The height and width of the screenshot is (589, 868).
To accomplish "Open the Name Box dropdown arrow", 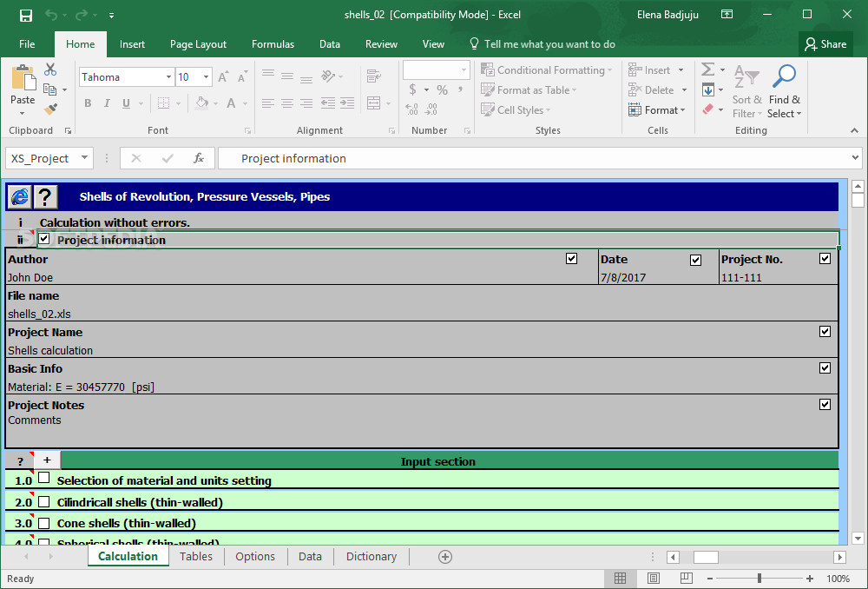I will coord(85,158).
